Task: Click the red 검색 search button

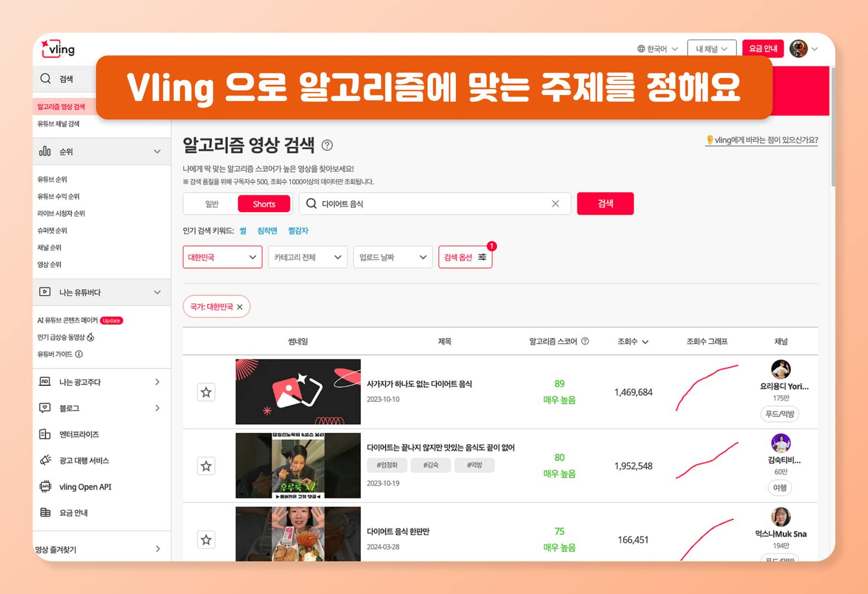Action: pyautogui.click(x=605, y=204)
